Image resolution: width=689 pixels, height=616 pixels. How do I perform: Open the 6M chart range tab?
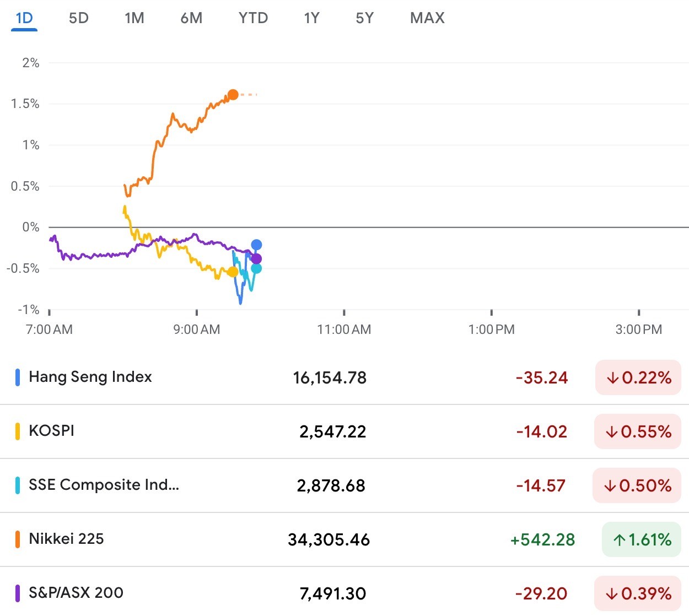[x=191, y=18]
